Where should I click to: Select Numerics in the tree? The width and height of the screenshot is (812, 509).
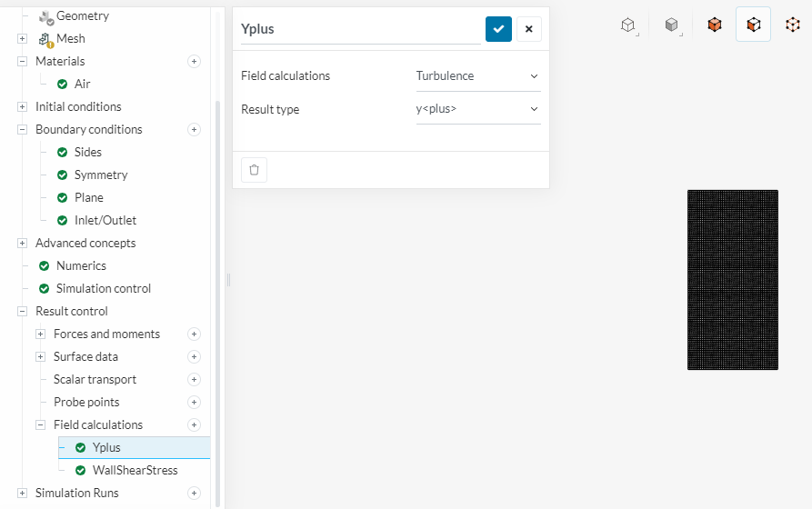81,265
